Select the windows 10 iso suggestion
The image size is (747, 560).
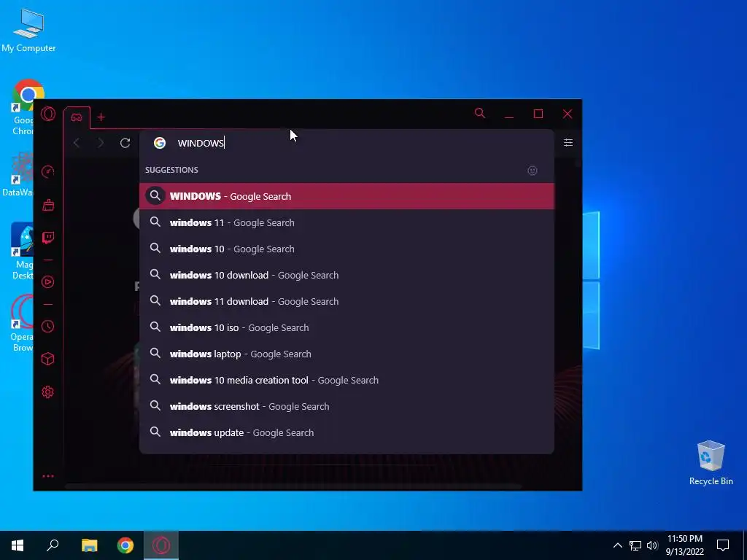click(347, 327)
